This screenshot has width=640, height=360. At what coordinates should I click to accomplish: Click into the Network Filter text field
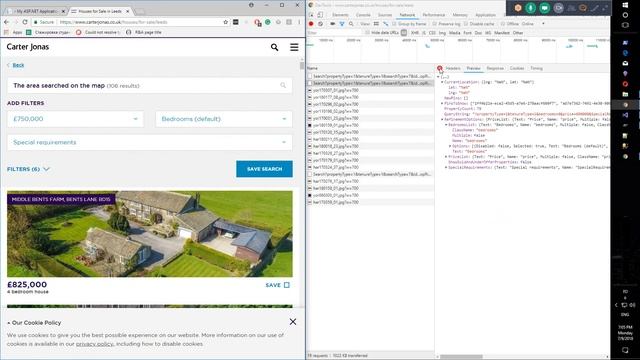(333, 33)
